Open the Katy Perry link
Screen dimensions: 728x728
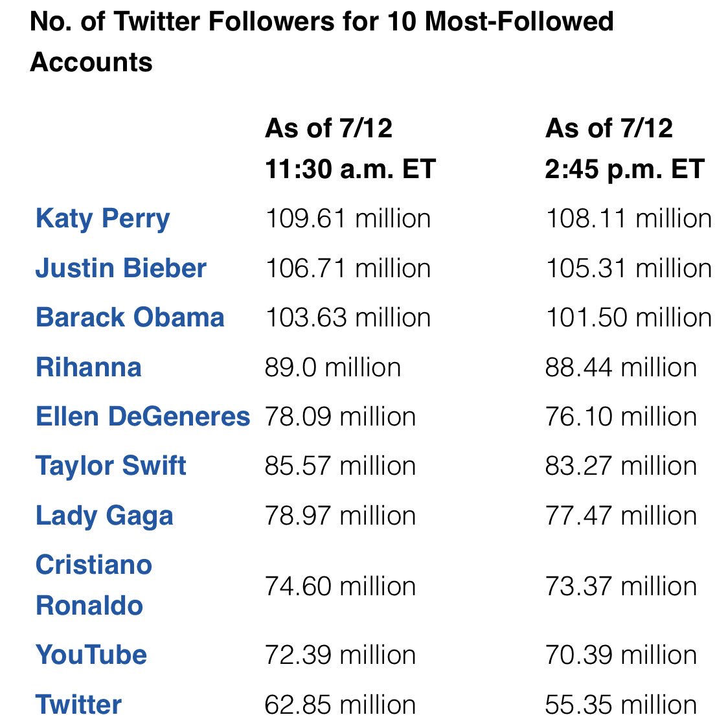(x=102, y=219)
